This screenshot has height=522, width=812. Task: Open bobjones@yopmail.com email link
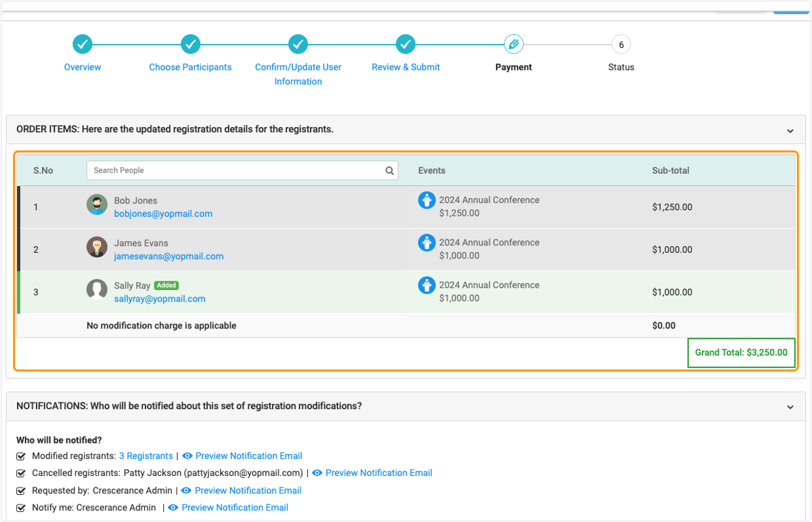[163, 214]
